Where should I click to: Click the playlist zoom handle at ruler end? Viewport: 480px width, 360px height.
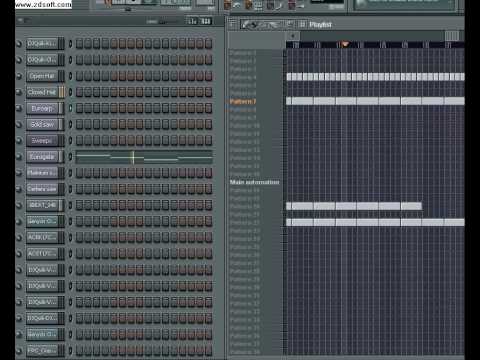tap(452, 36)
